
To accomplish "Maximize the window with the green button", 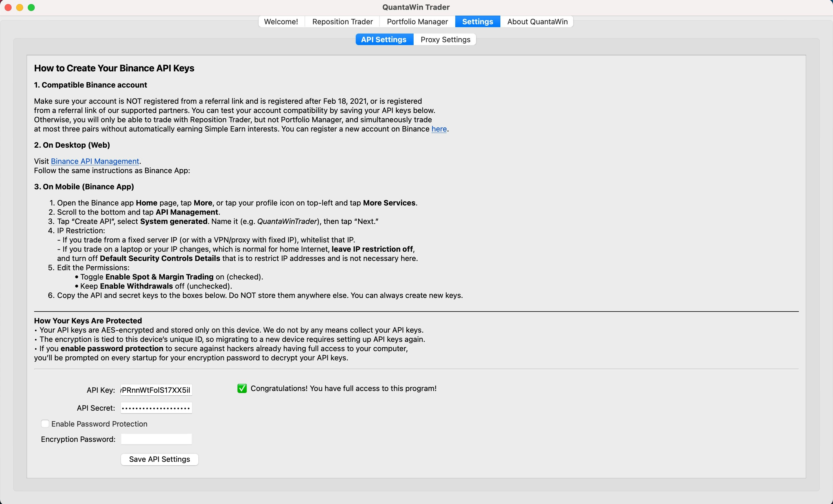I will click(x=31, y=8).
